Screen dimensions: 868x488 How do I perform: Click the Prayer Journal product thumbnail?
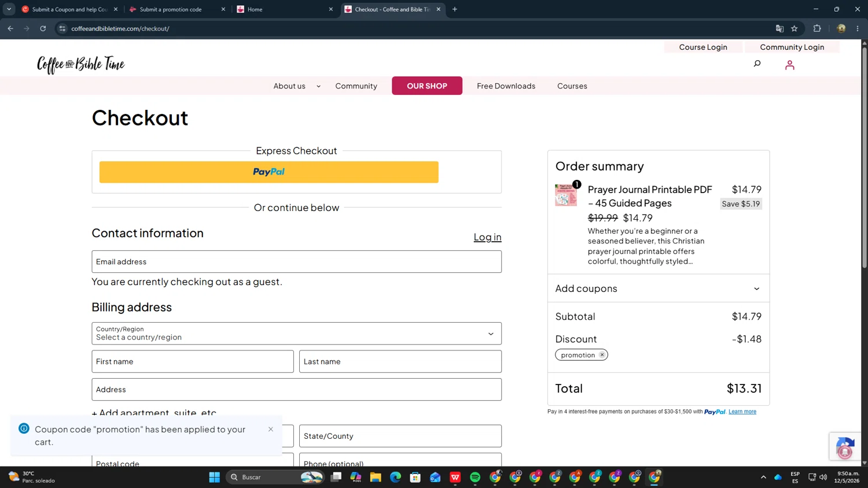pos(566,195)
